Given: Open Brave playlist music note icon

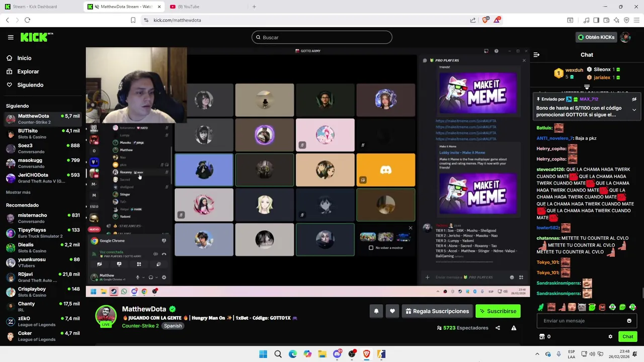Looking at the screenshot, I should point(586,20).
